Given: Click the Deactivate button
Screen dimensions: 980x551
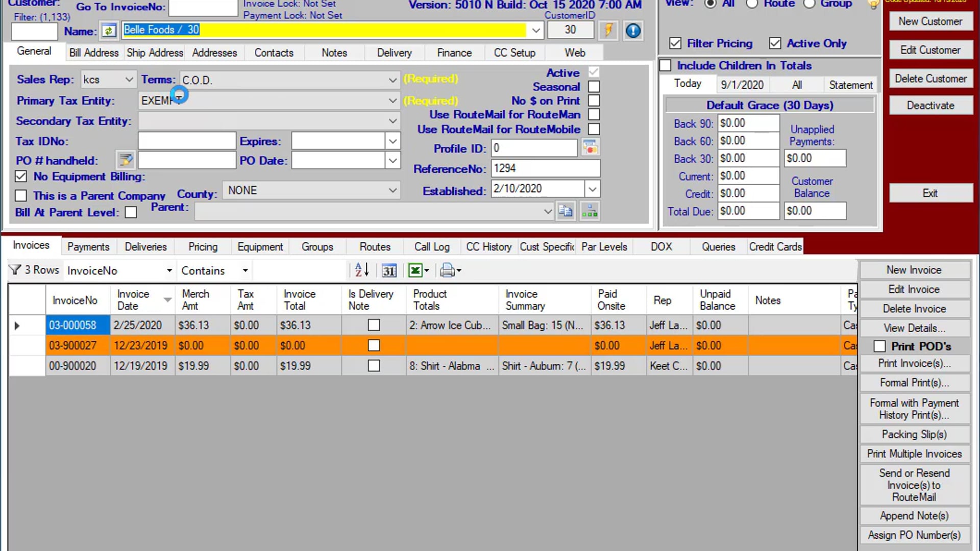Looking at the screenshot, I should pos(930,106).
